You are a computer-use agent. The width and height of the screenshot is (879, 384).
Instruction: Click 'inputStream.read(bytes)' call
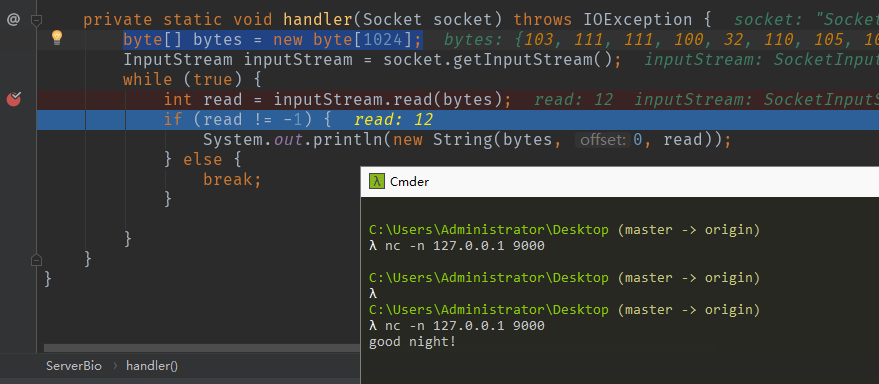(388, 100)
